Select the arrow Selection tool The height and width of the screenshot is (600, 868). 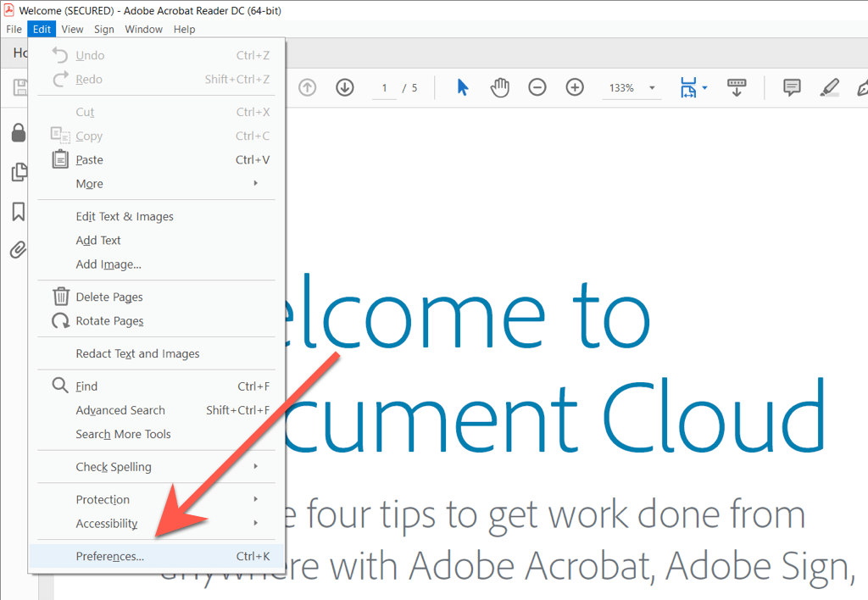coord(463,87)
